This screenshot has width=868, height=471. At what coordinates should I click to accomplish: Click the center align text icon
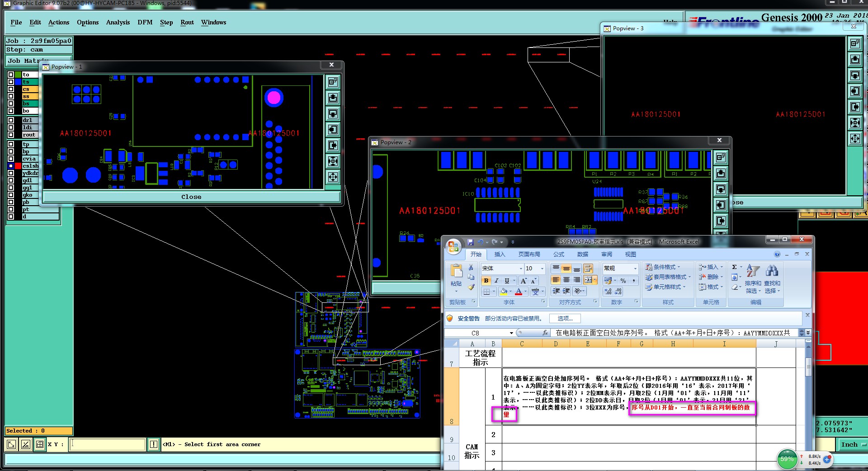click(566, 280)
